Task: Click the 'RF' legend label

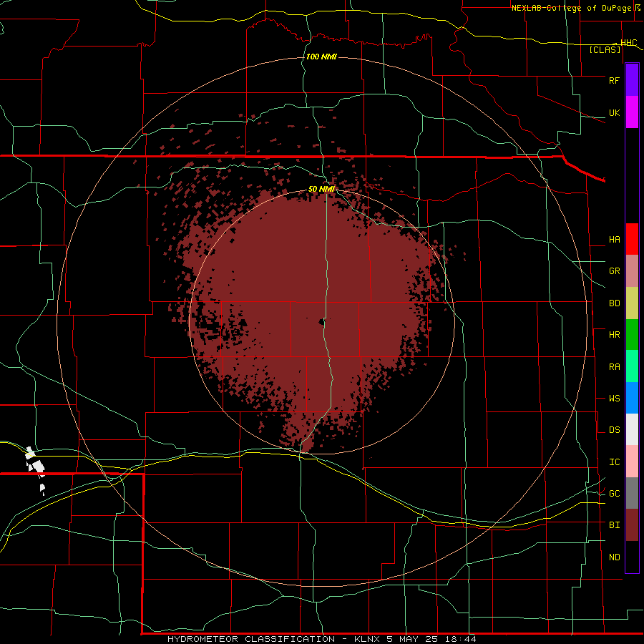Action: pyautogui.click(x=614, y=80)
